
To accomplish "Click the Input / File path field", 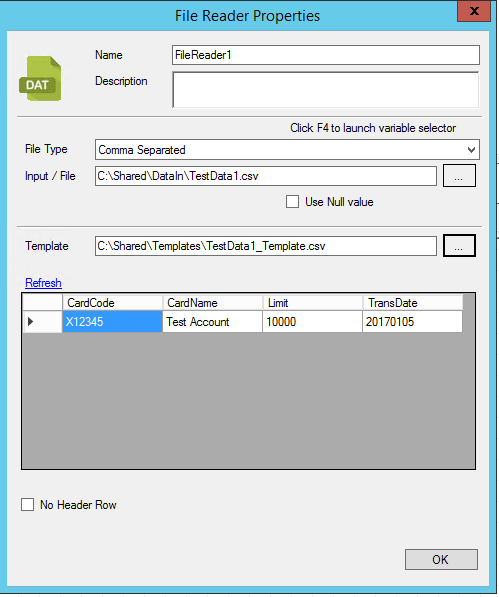I will click(x=266, y=176).
